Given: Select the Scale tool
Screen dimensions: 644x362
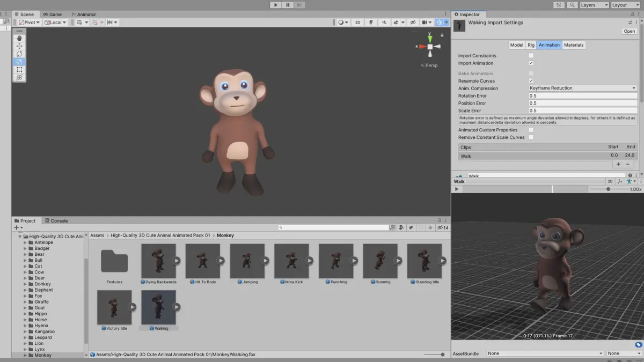Looking at the screenshot, I should click(19, 62).
